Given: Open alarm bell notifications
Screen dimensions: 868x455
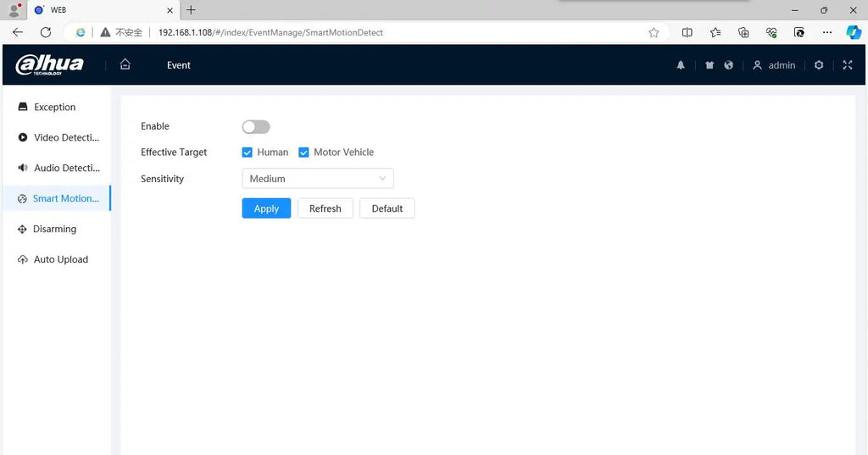Looking at the screenshot, I should click(681, 64).
